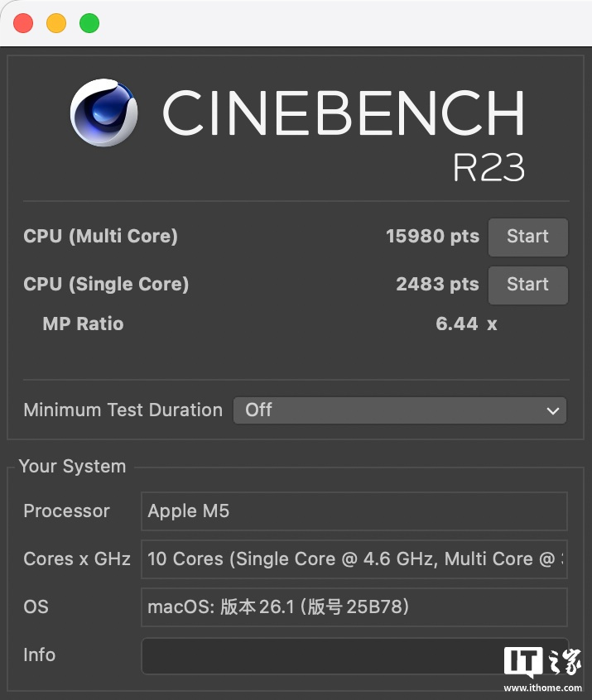The height and width of the screenshot is (700, 592).
Task: Start the CPU Multi Core test
Action: click(527, 237)
